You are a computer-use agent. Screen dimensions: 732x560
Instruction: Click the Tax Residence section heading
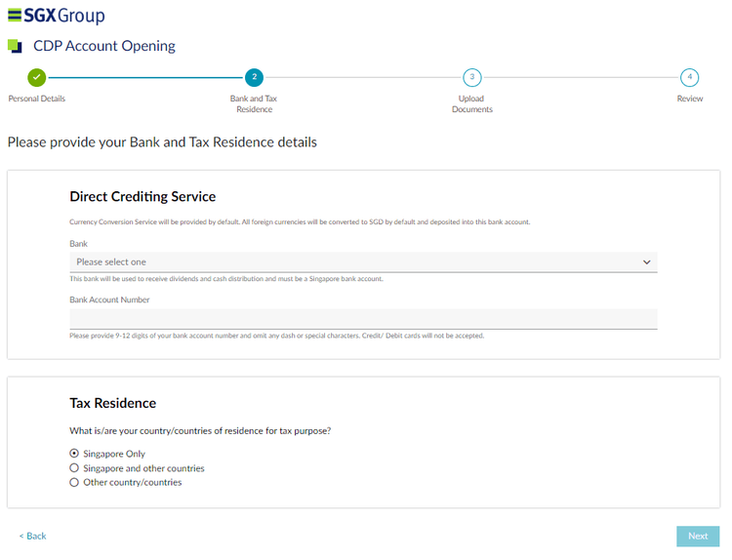click(x=112, y=402)
